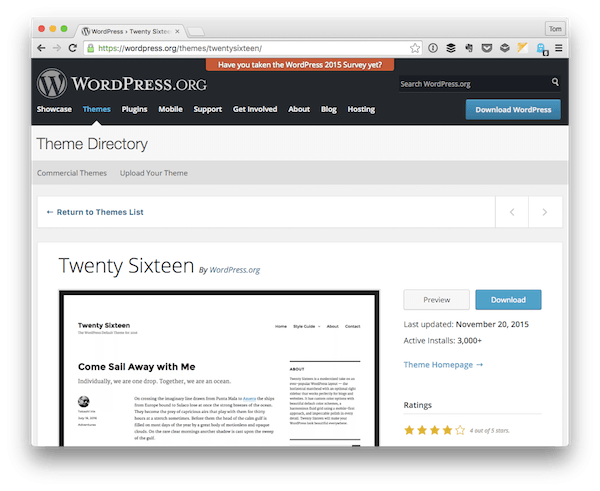600x491 pixels.
Task: Open the Mobile menu item
Action: (170, 109)
